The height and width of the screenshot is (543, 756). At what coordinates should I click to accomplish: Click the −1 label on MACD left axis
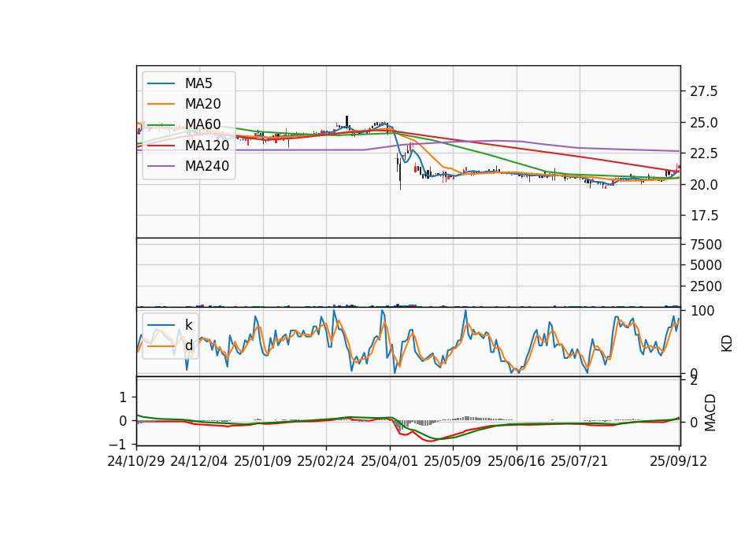[116, 444]
